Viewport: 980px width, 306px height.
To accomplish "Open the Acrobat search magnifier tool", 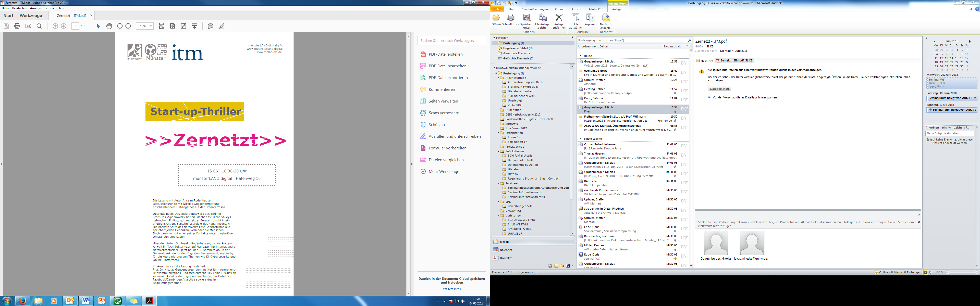I will point(39,26).
